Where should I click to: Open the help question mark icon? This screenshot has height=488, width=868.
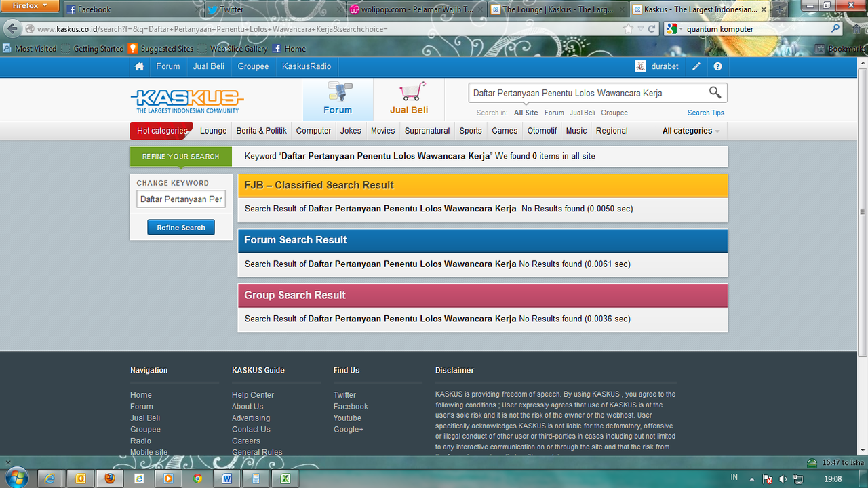coord(717,66)
